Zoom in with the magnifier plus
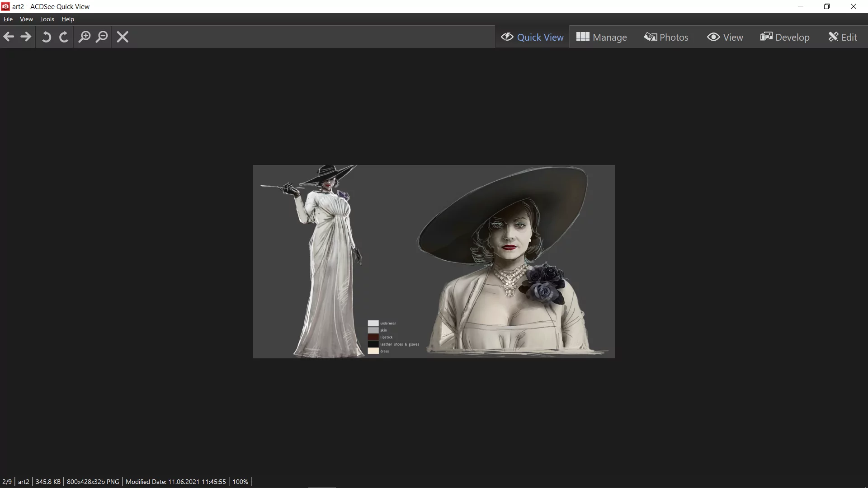 pyautogui.click(x=85, y=37)
